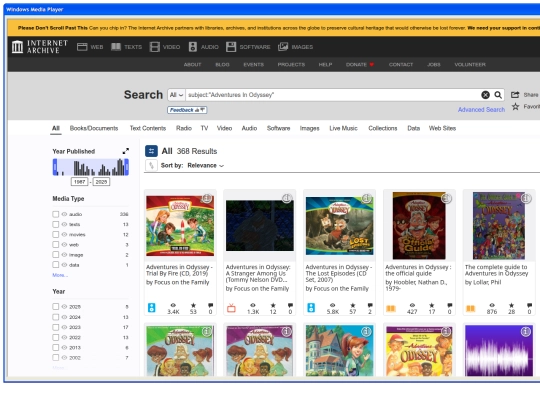Click info icon on A Stranger Among Us card
The height and width of the screenshot is (405, 540).
[287, 198]
